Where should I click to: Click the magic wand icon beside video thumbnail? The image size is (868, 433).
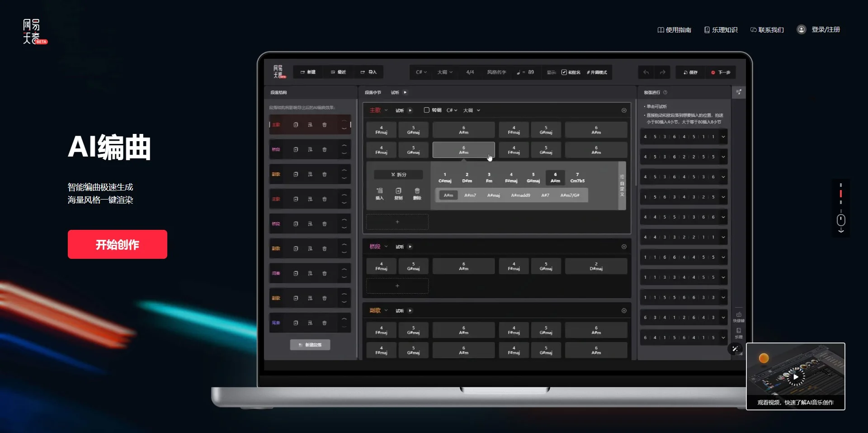[x=735, y=349]
